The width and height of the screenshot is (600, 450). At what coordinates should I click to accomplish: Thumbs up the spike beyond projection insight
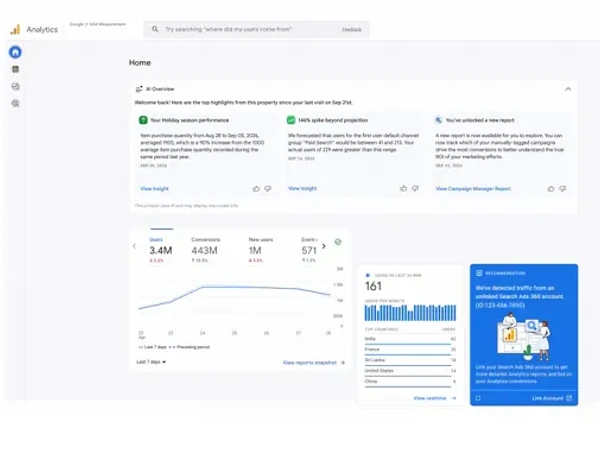pos(403,188)
